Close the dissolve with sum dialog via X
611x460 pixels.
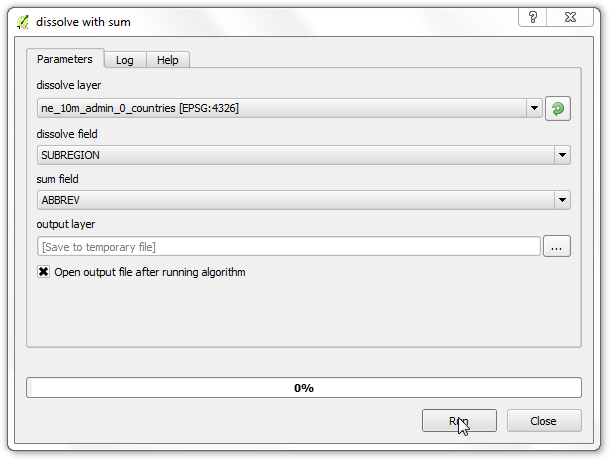[570, 17]
